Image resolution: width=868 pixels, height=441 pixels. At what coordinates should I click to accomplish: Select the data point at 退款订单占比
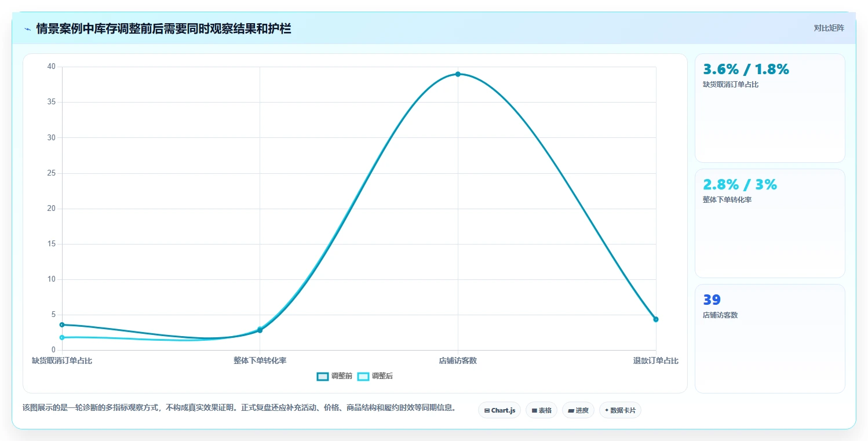(x=656, y=319)
